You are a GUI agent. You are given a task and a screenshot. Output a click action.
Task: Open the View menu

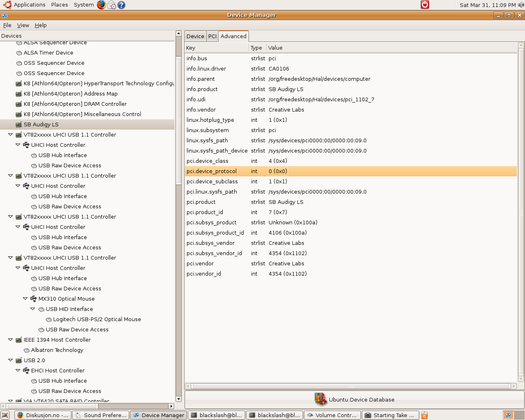(x=23, y=25)
